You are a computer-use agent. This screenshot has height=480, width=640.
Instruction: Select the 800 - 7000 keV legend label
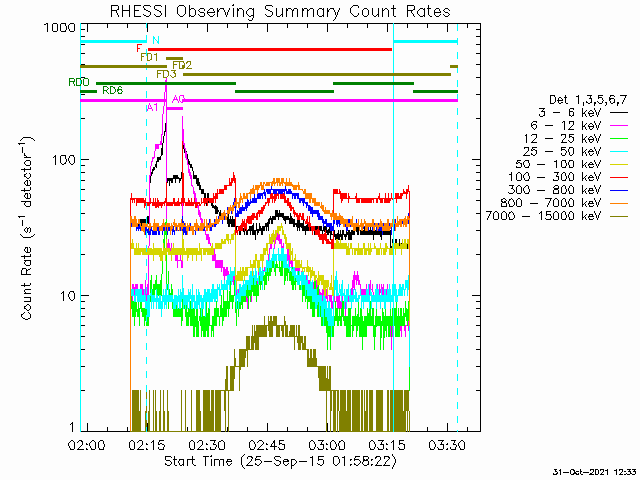pyautogui.click(x=551, y=203)
